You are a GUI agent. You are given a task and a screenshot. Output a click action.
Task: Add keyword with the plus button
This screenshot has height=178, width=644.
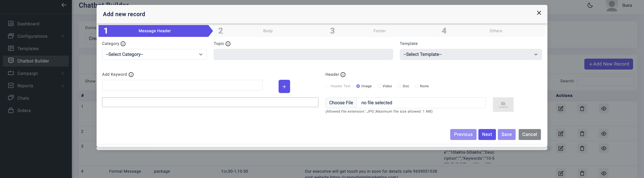click(284, 86)
